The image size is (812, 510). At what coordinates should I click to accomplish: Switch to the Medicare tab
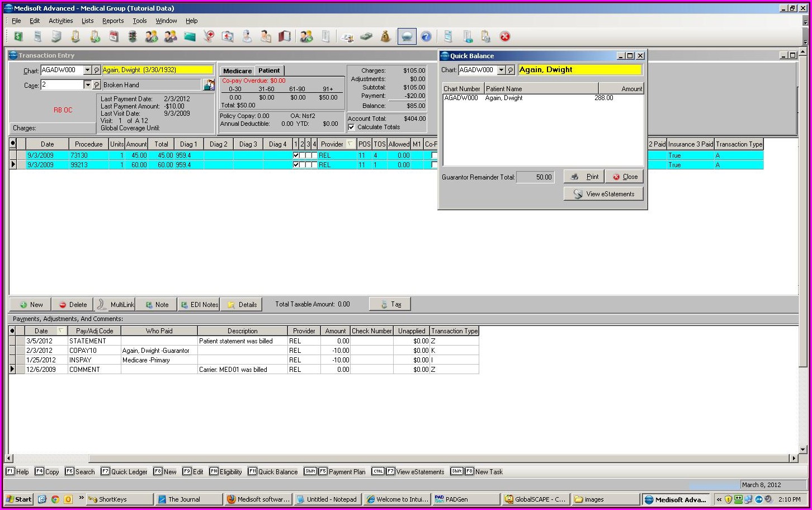[237, 71]
